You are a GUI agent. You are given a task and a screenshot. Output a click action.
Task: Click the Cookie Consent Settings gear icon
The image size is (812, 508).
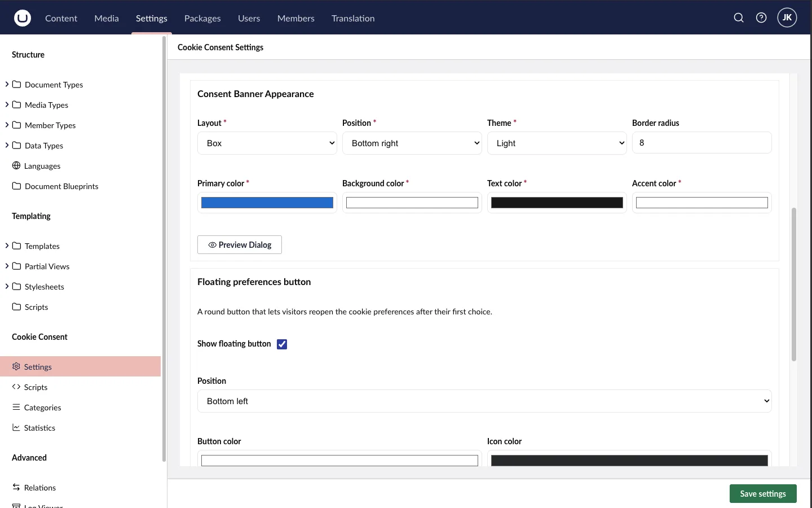click(16, 366)
